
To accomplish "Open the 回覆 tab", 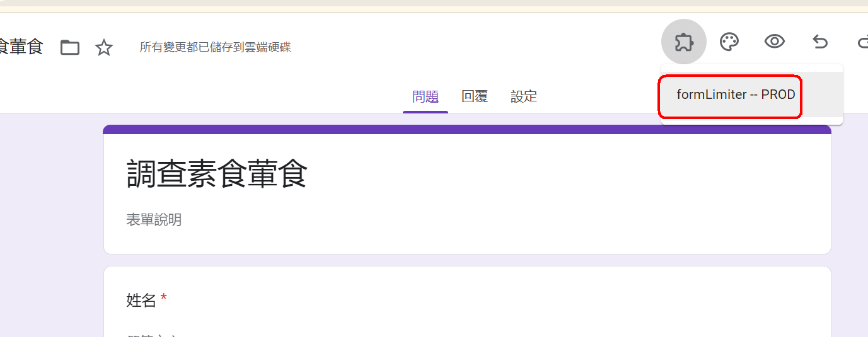I will click(x=475, y=96).
